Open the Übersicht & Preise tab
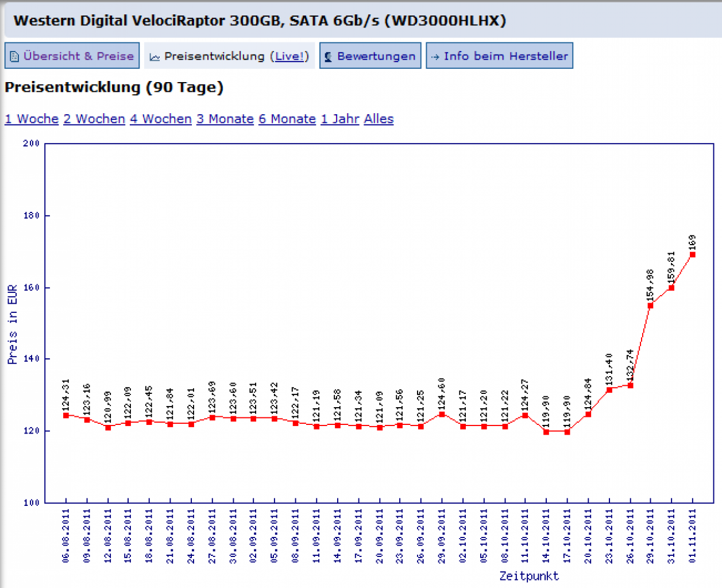This screenshot has height=588, width=722. [x=72, y=56]
